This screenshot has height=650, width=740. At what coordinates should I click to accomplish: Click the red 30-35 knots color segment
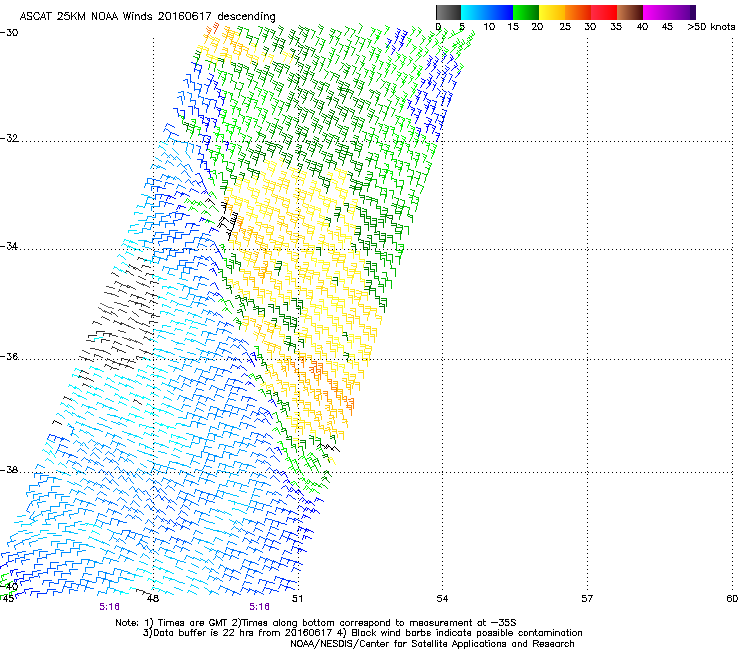coord(604,12)
